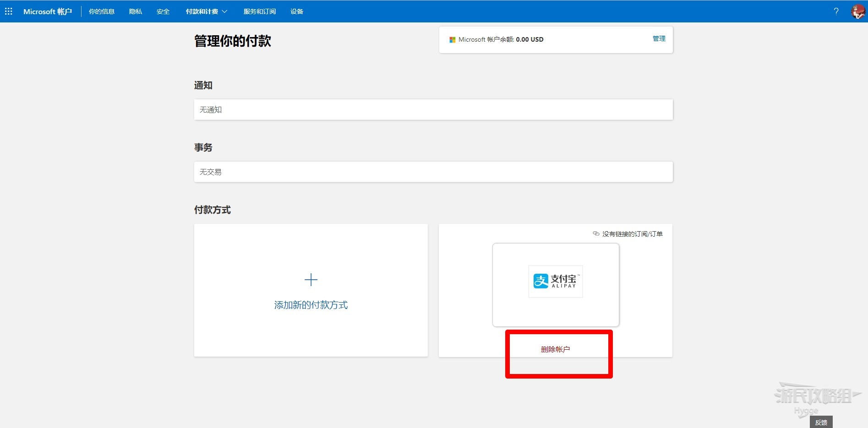Click 管理 link for account balance
Viewport: 868px width, 428px height.
click(x=659, y=39)
